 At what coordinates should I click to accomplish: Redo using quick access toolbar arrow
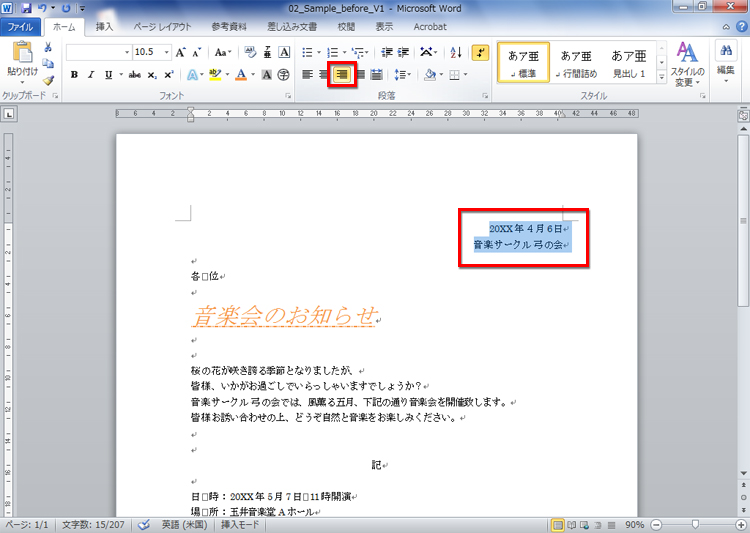click(x=66, y=8)
